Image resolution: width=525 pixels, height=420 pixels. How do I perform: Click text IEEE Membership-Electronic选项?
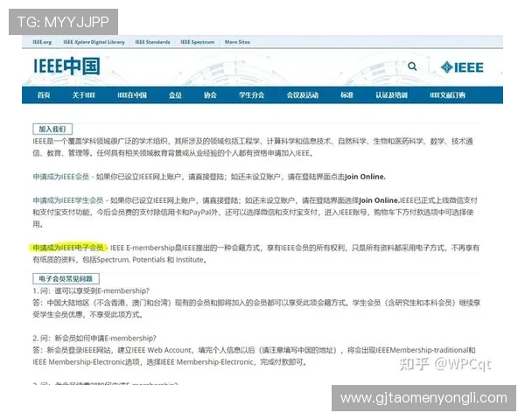click(86, 362)
